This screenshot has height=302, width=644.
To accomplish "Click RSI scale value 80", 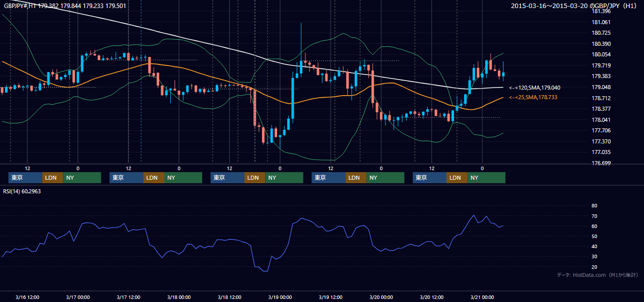I will [594, 206].
